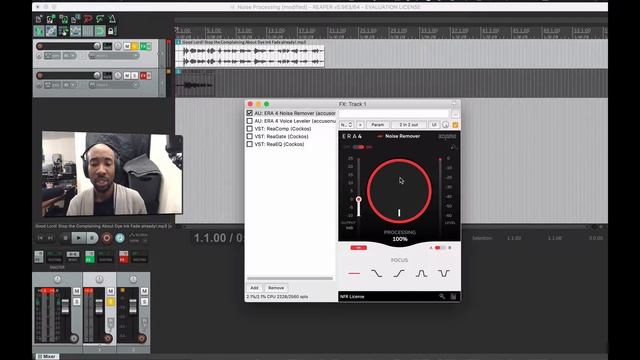Click the Stop transport button
Viewport: 640px width, 360px height.
tap(65, 238)
